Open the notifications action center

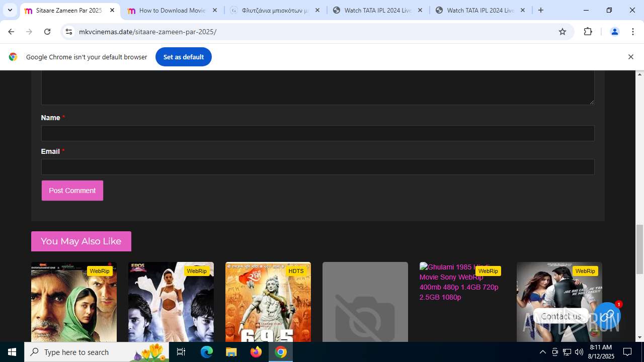tap(627, 352)
